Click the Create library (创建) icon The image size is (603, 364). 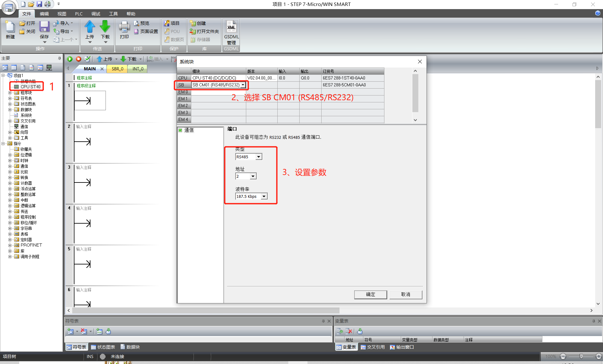[193, 23]
